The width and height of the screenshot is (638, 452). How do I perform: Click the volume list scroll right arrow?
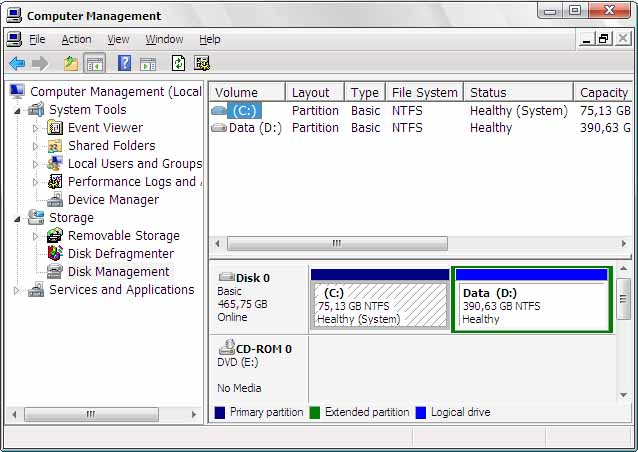pos(624,244)
